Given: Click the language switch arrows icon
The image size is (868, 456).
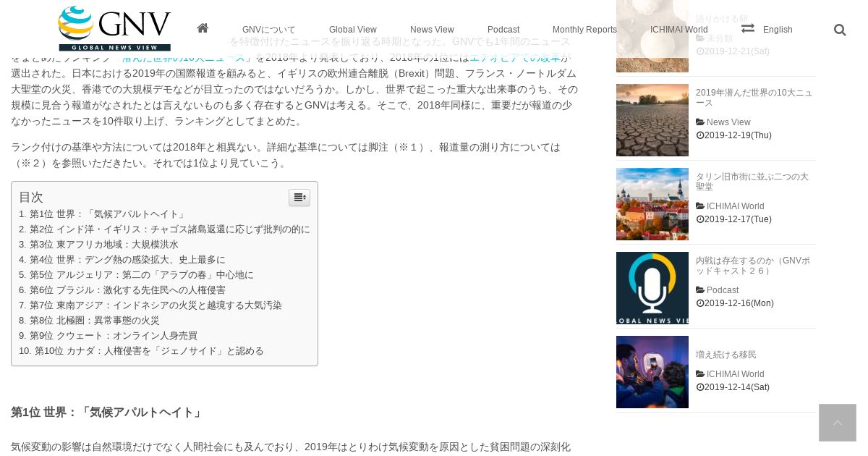Looking at the screenshot, I should (748, 28).
